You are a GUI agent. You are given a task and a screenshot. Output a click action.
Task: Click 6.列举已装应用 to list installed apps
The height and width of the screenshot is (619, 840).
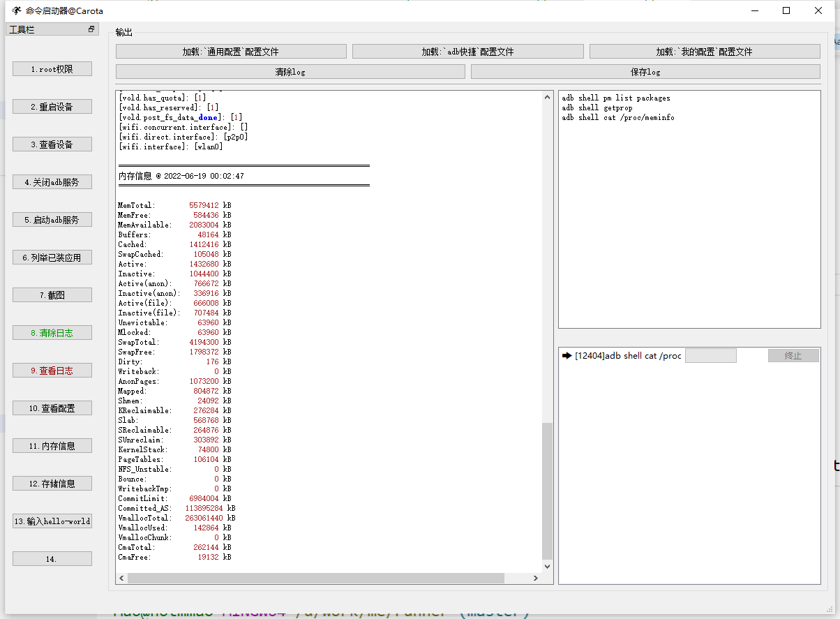tap(52, 257)
